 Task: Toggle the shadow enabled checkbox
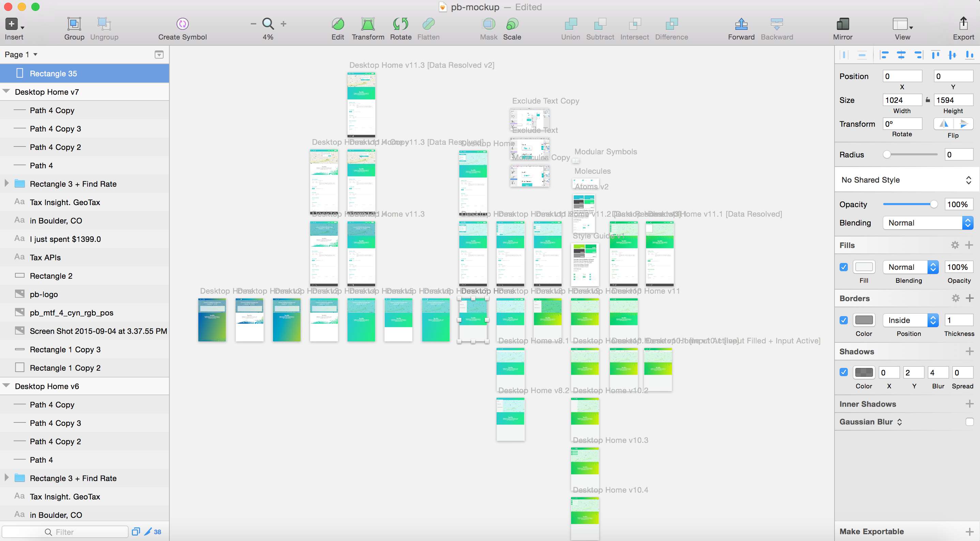tap(844, 372)
